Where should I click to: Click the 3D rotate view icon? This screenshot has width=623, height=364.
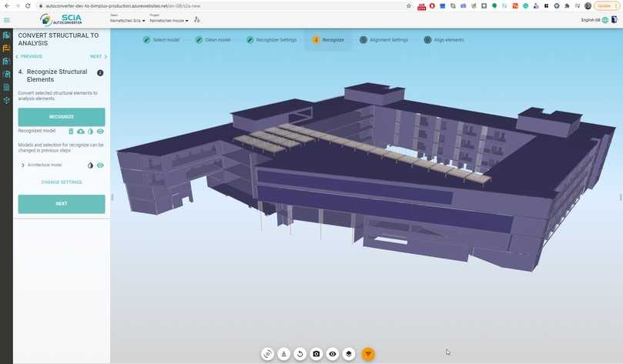[267, 354]
